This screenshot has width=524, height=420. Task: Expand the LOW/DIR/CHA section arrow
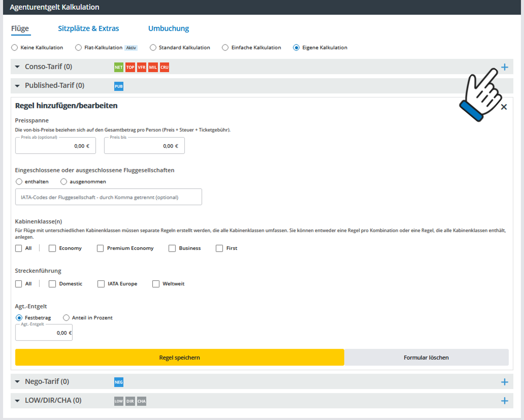[17, 400]
